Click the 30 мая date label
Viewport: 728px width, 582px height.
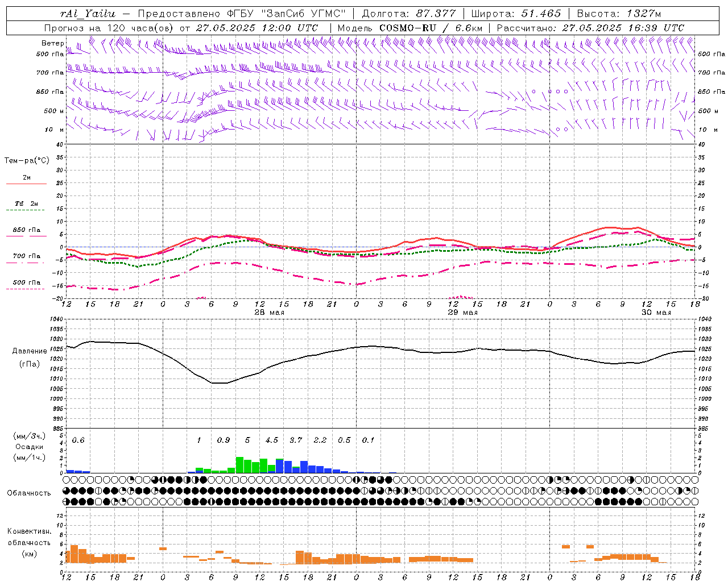(656, 313)
